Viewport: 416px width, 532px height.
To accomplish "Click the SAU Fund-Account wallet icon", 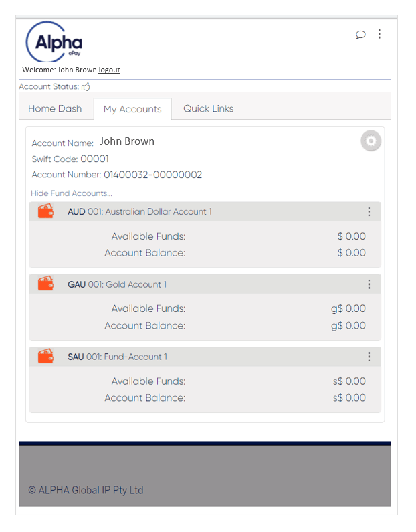I will pos(45,357).
